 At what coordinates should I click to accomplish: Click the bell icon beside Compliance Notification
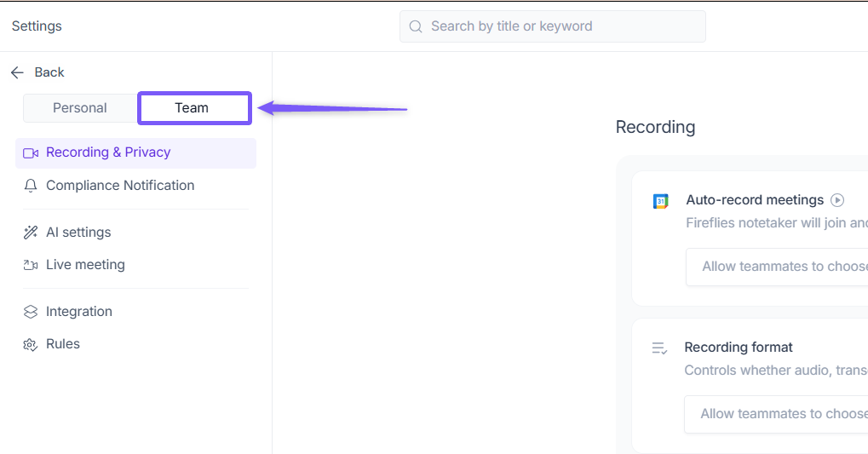point(31,186)
